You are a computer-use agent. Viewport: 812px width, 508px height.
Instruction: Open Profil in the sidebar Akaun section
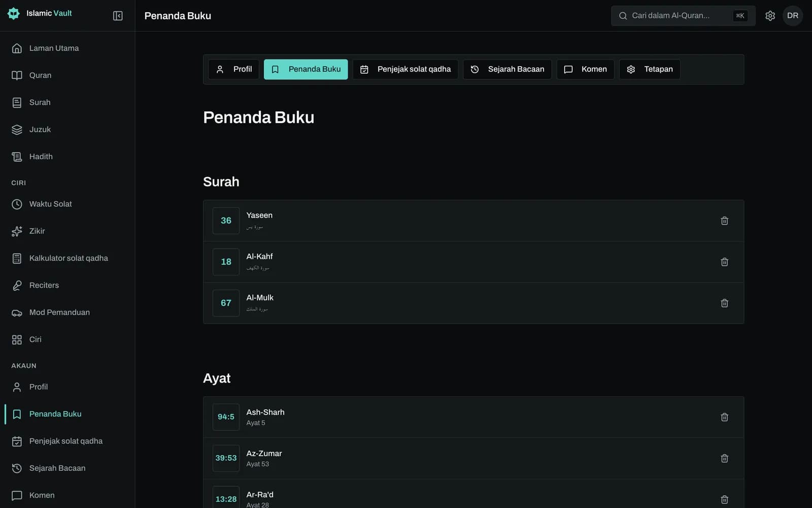[x=67, y=387]
